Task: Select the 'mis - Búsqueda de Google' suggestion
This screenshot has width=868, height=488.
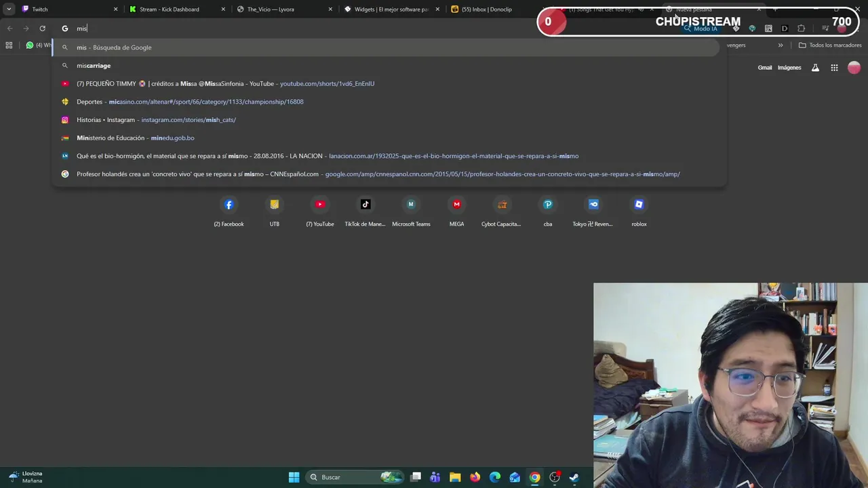Action: click(385, 47)
